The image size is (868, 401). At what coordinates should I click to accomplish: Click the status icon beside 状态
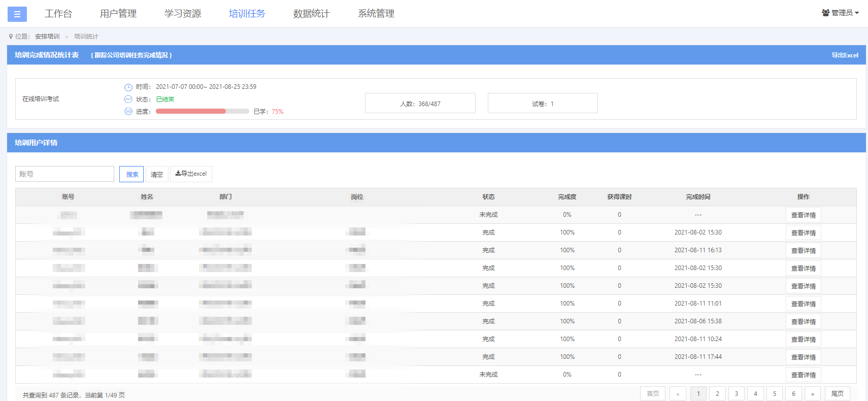tap(128, 99)
